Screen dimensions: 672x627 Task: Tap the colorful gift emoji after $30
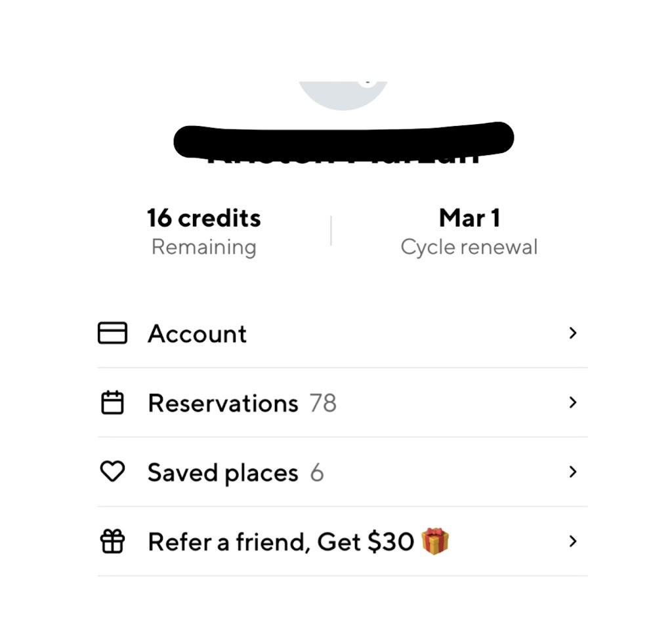[435, 542]
